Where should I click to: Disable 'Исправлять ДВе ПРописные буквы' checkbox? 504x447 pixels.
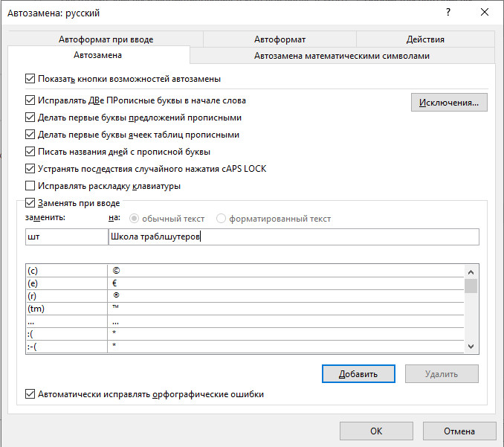point(30,100)
